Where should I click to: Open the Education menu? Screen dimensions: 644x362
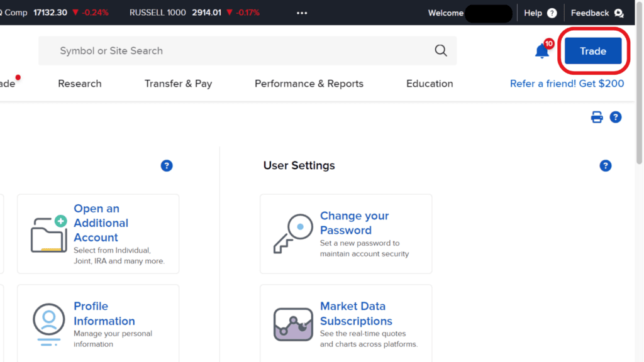click(x=430, y=83)
